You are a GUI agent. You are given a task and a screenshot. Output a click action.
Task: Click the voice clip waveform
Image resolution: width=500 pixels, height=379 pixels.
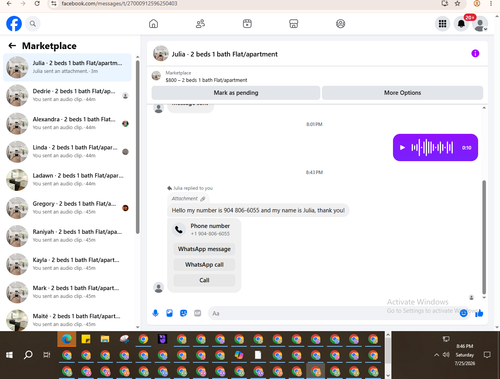pyautogui.click(x=432, y=147)
